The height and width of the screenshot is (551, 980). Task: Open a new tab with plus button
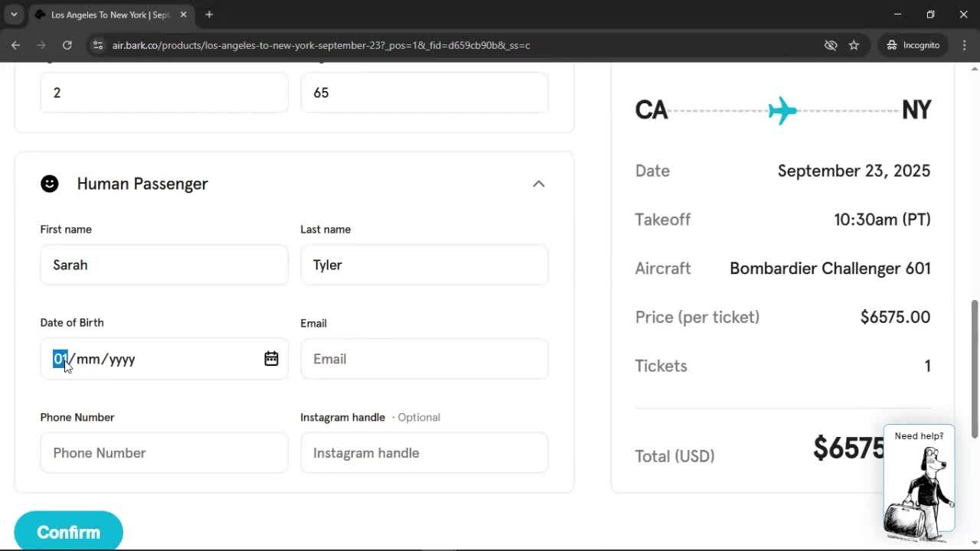pyautogui.click(x=209, y=15)
